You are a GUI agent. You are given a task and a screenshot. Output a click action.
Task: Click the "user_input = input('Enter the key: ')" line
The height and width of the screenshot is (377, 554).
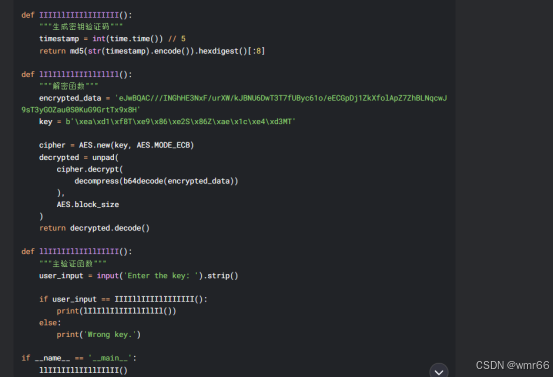(x=138, y=276)
